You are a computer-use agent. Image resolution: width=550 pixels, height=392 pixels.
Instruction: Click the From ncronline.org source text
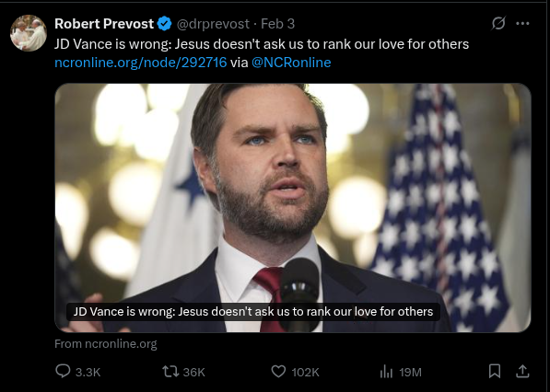point(106,343)
